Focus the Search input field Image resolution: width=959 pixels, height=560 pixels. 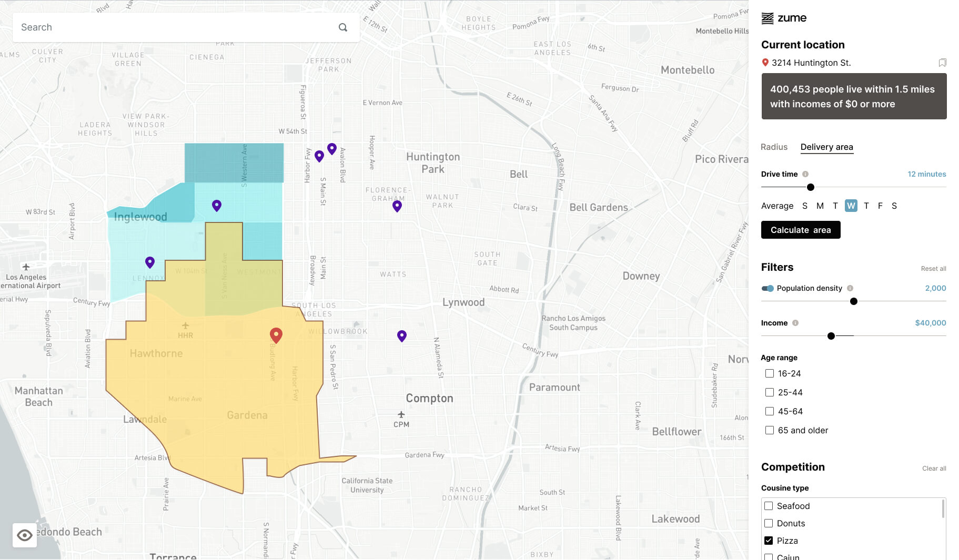click(186, 27)
